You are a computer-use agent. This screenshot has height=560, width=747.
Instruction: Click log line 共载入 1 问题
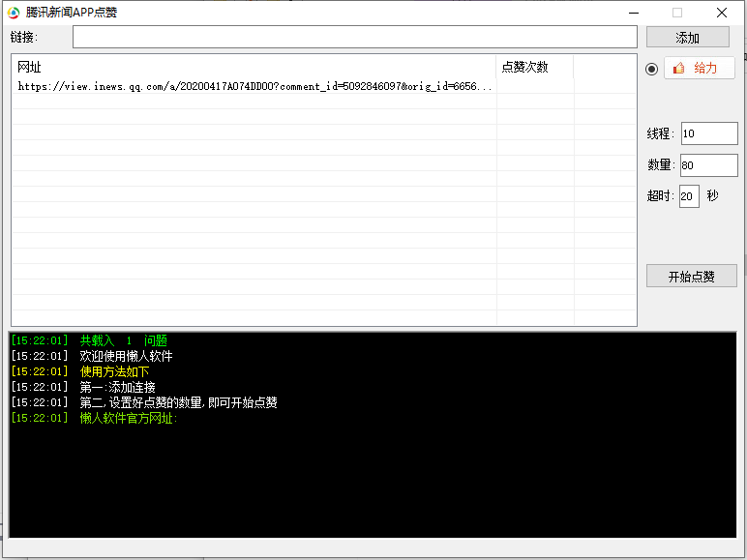pyautogui.click(x=89, y=340)
